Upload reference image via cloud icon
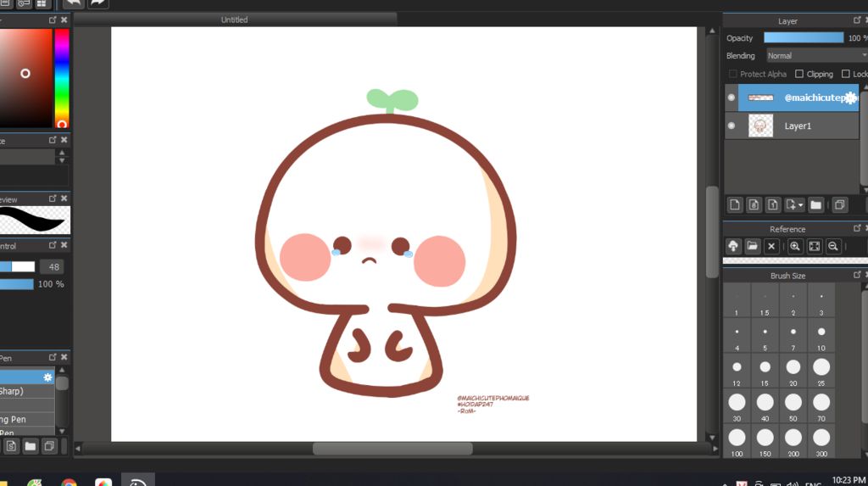The width and height of the screenshot is (868, 486). [733, 246]
